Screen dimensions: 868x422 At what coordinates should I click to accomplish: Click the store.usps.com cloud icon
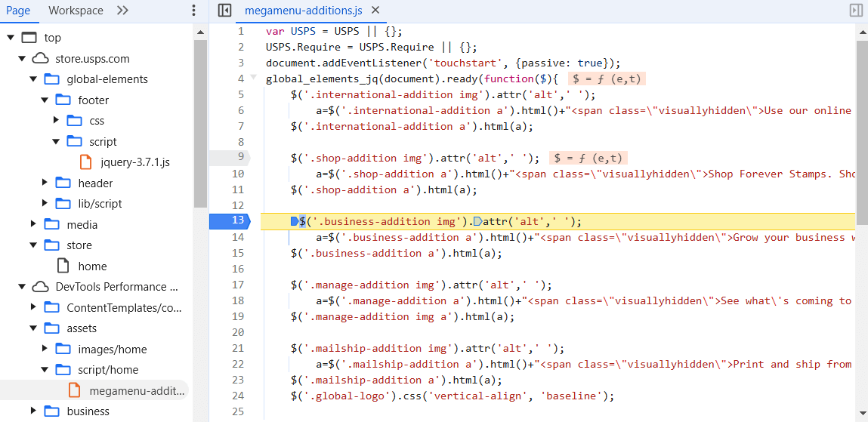pyautogui.click(x=40, y=59)
